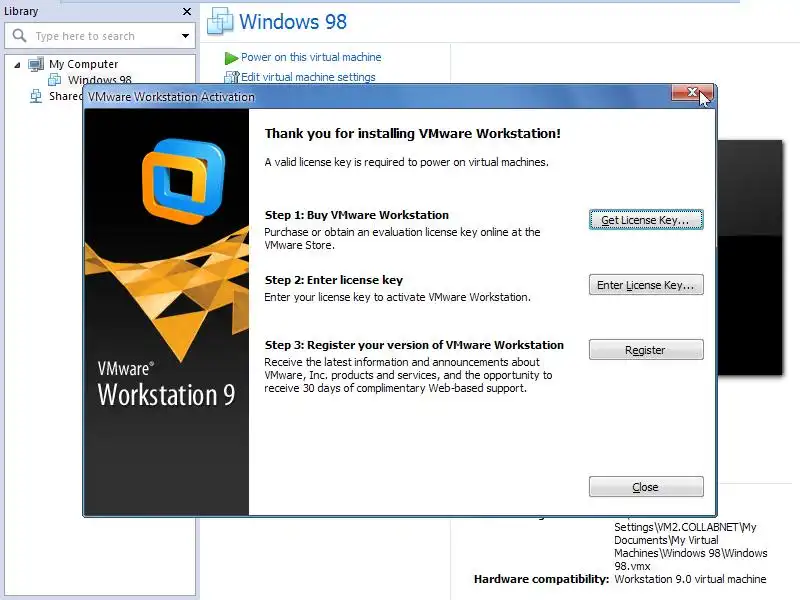The width and height of the screenshot is (800, 600).
Task: Click the black VM screen preview thumbnail
Action: tap(749, 258)
